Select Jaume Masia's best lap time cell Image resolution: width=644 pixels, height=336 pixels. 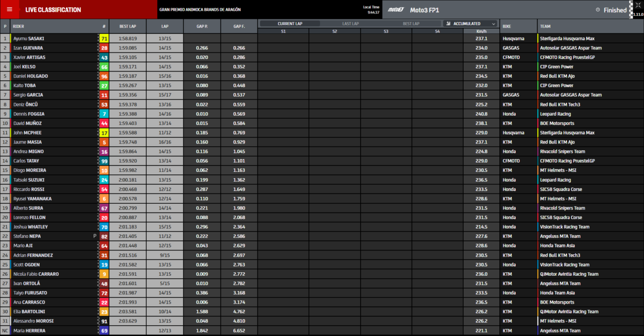coord(127,142)
